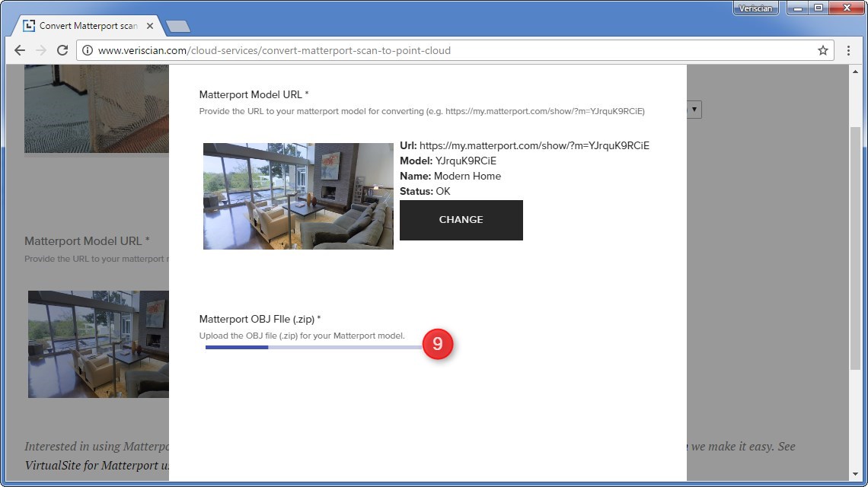
Task: Click Model: YJrquK9RCiE text
Action: click(448, 161)
